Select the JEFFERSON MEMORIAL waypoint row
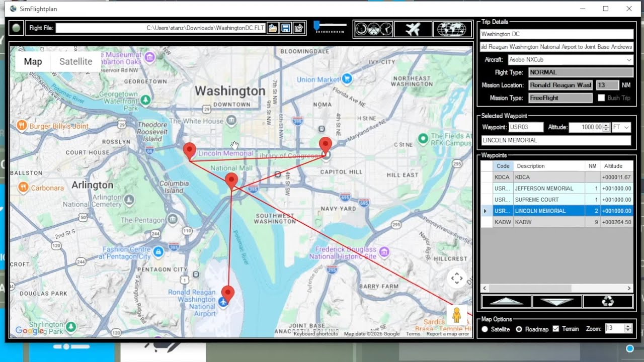 pyautogui.click(x=557, y=189)
